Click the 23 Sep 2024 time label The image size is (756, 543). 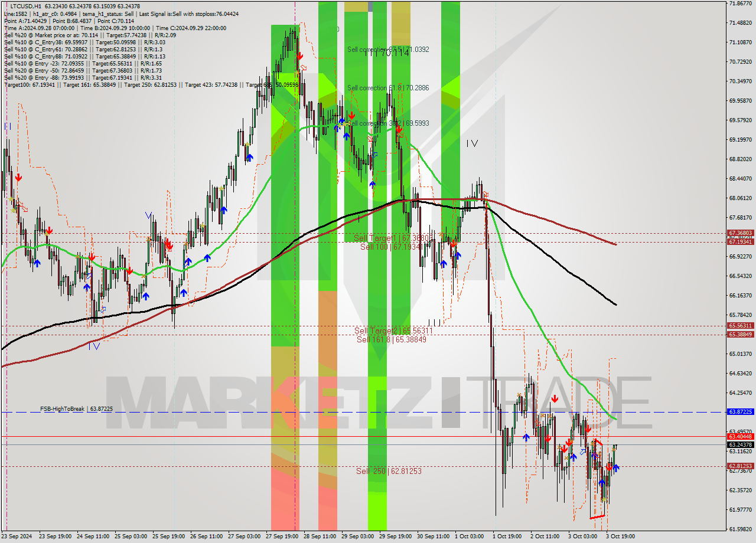click(17, 537)
